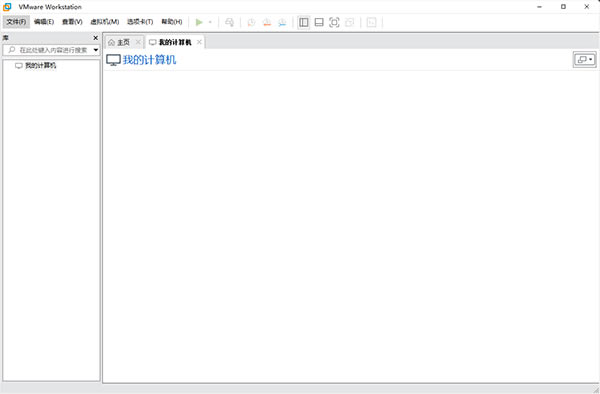Click the console view toolbar icon
600x394 pixels.
pos(371,22)
